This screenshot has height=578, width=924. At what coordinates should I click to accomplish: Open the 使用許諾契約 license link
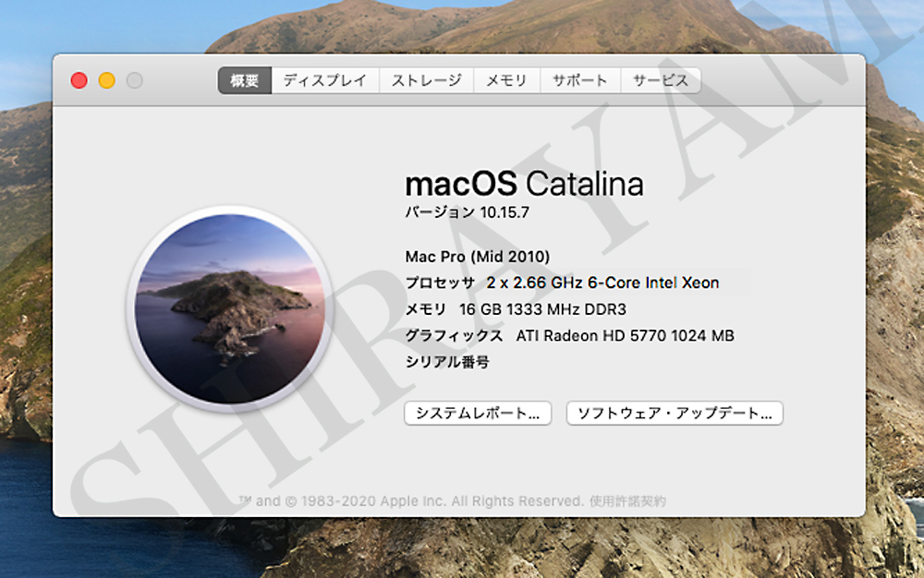(627, 500)
